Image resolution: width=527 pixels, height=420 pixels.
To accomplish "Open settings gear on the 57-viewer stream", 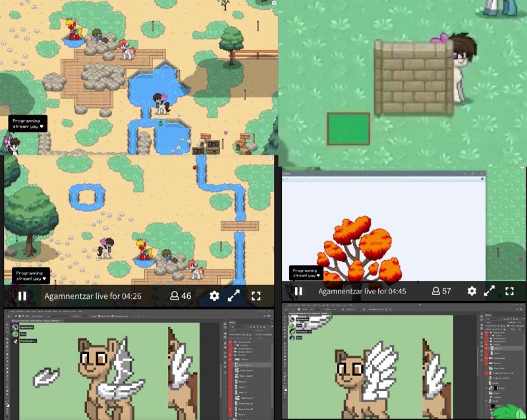I will click(x=472, y=291).
